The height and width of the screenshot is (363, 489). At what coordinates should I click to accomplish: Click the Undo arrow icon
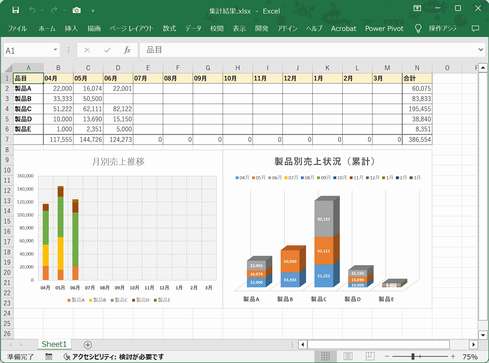coord(33,11)
